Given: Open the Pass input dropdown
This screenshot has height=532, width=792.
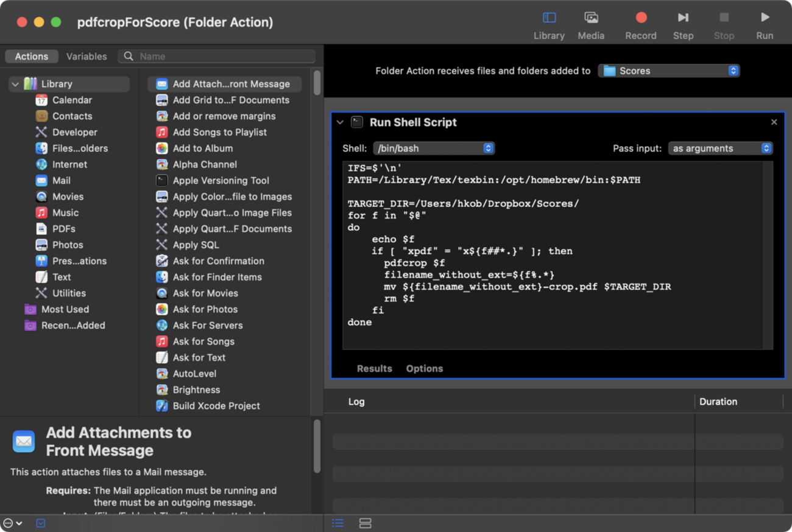Looking at the screenshot, I should click(721, 148).
